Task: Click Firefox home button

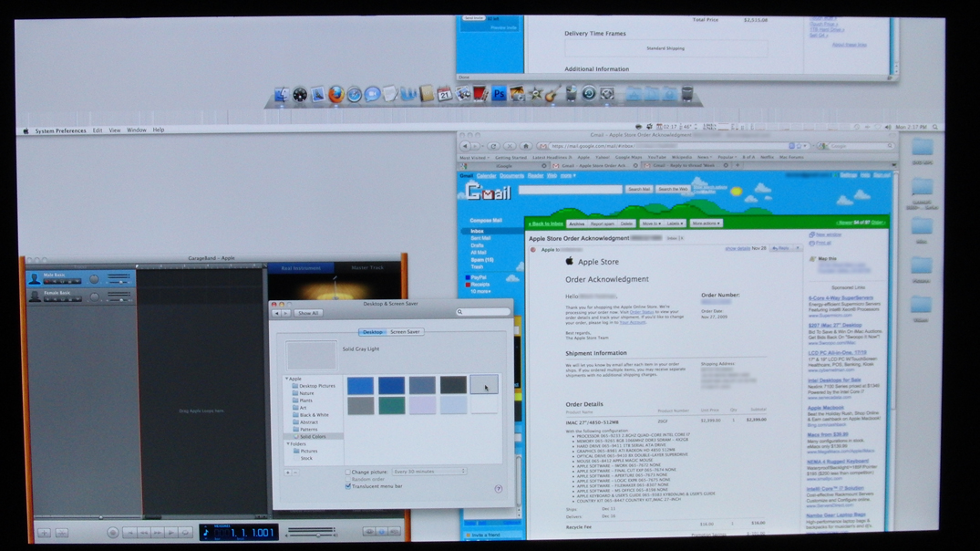Action: coord(525,146)
